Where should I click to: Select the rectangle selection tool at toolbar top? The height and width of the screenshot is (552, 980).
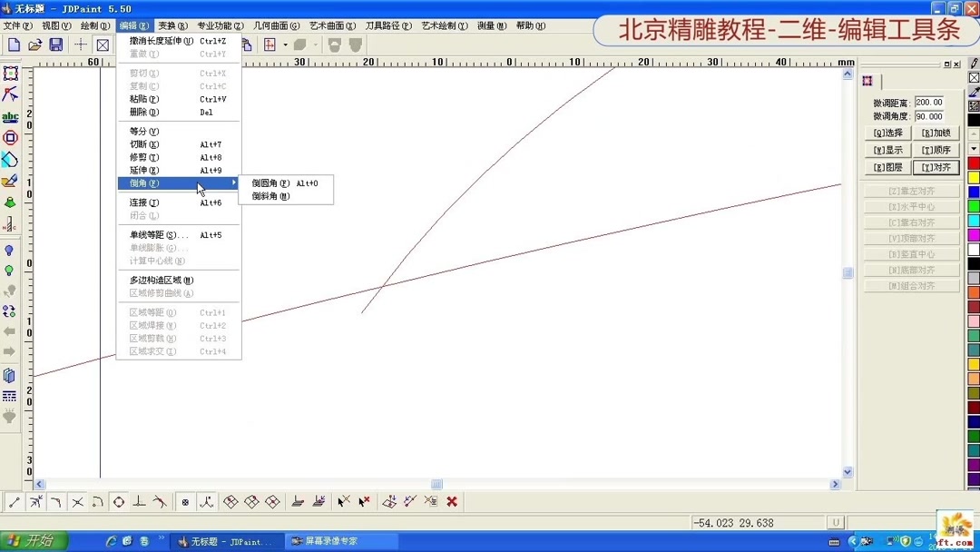[x=12, y=73]
